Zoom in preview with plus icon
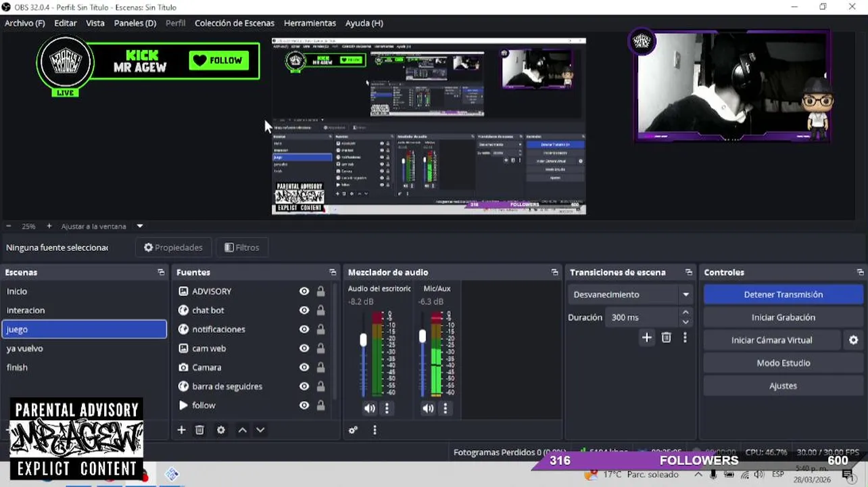 click(49, 227)
